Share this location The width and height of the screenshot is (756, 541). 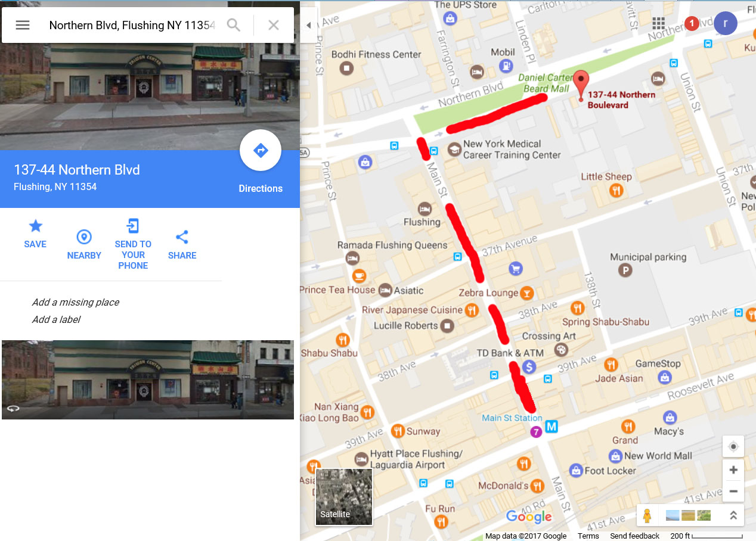182,237
